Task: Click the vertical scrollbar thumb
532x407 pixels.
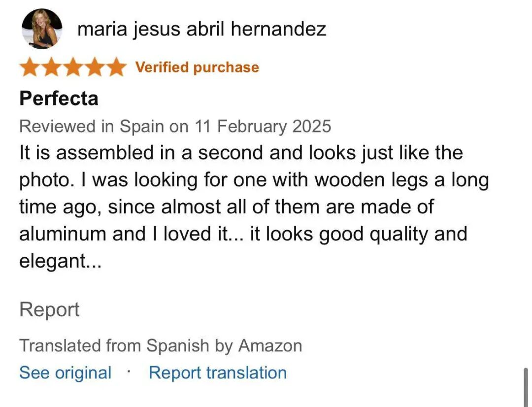Action: pyautogui.click(x=526, y=387)
